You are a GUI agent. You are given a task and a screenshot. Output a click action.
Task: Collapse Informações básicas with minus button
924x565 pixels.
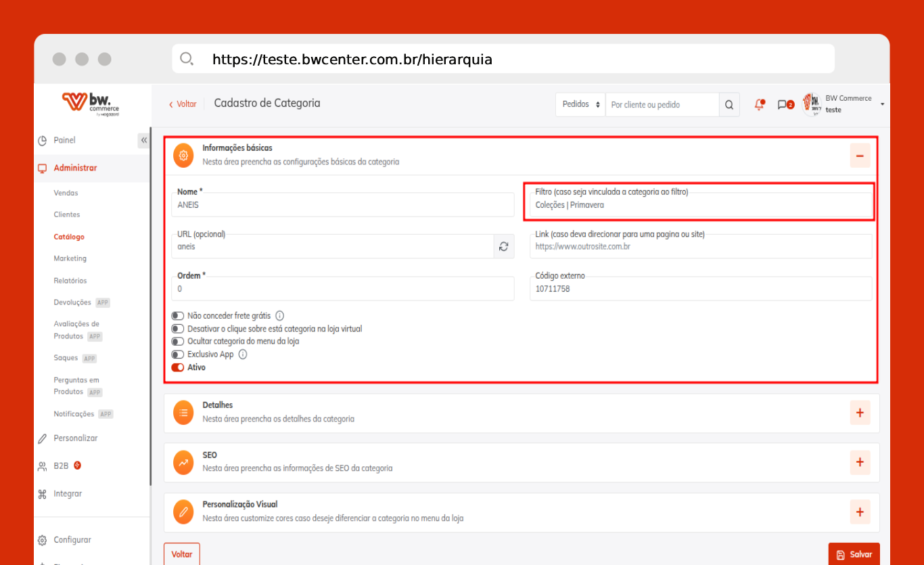[x=859, y=156]
